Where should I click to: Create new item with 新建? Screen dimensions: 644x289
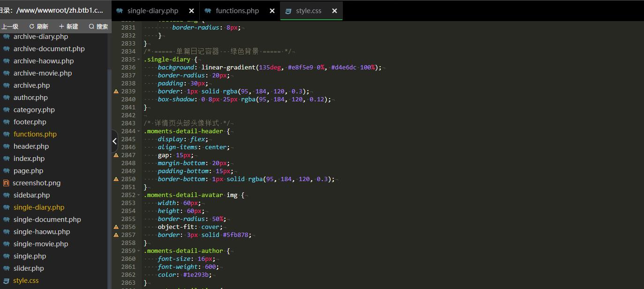[x=68, y=27]
